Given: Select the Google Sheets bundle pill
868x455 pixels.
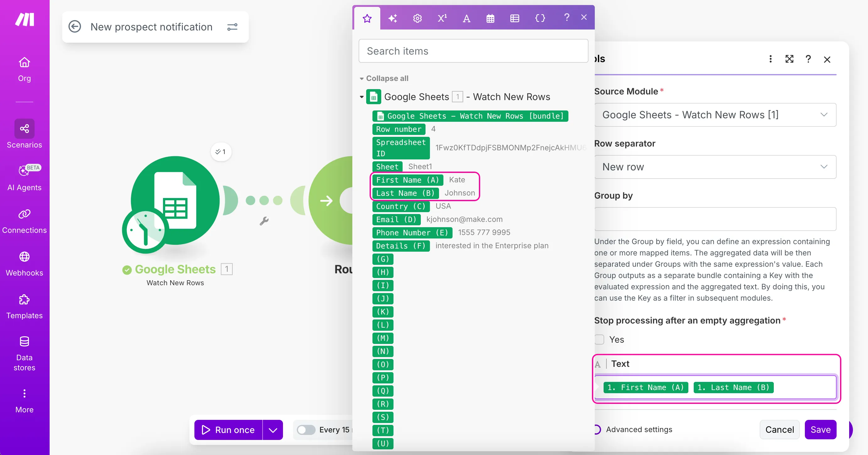Looking at the screenshot, I should [x=470, y=116].
